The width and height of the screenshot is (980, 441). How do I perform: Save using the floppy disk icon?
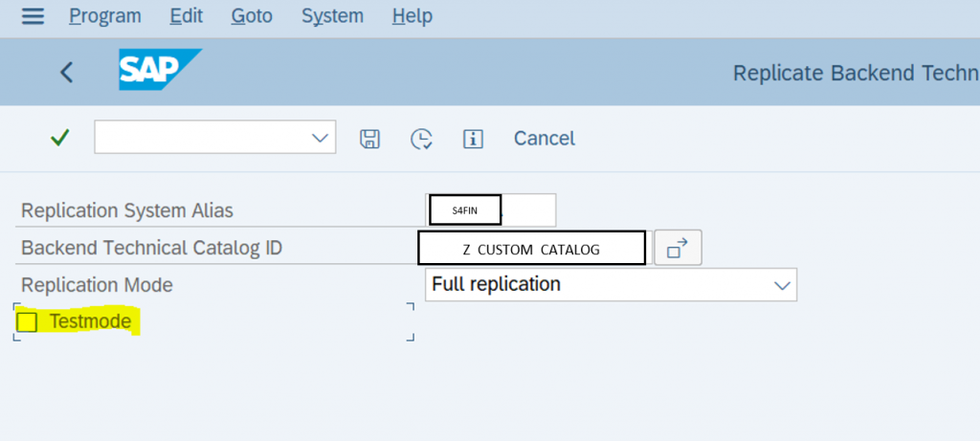click(x=370, y=138)
